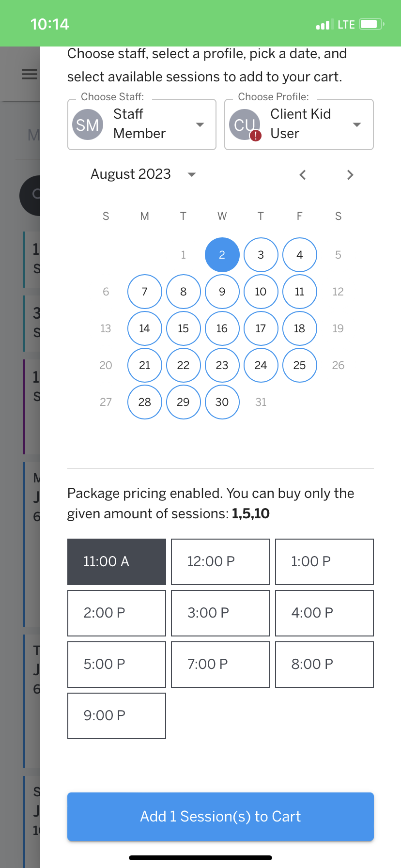The width and height of the screenshot is (401, 868).
Task: Deselect the currently selected 11:00 A slot
Action: point(116,561)
